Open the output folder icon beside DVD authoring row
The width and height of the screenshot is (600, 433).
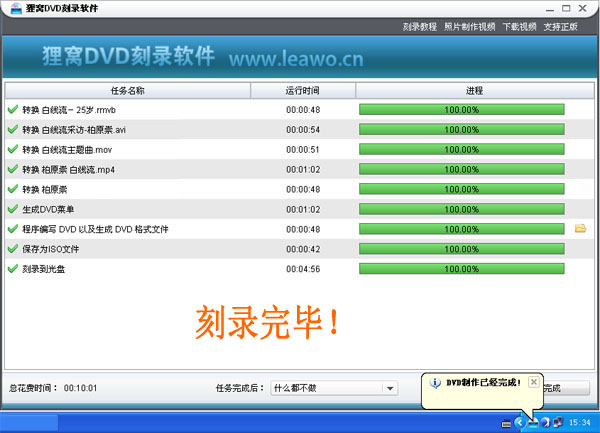(580, 229)
